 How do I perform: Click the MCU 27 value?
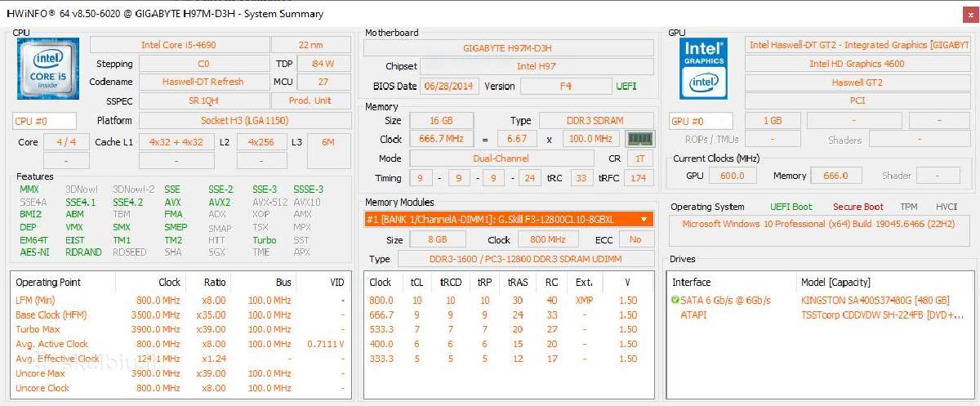pos(323,83)
